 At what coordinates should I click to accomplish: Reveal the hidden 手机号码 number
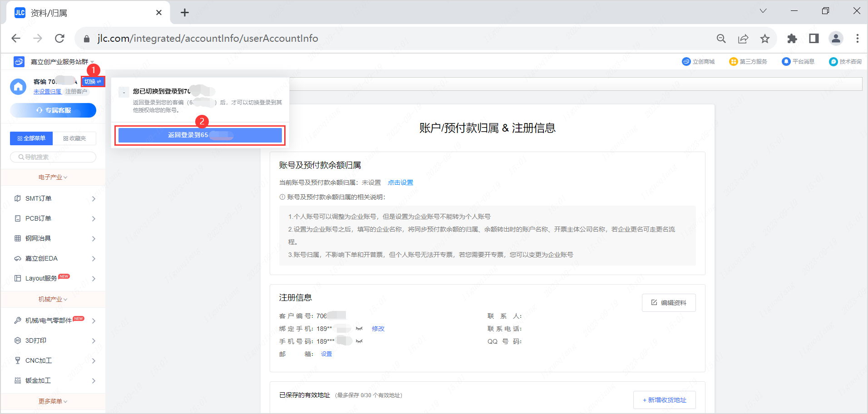[359, 341]
